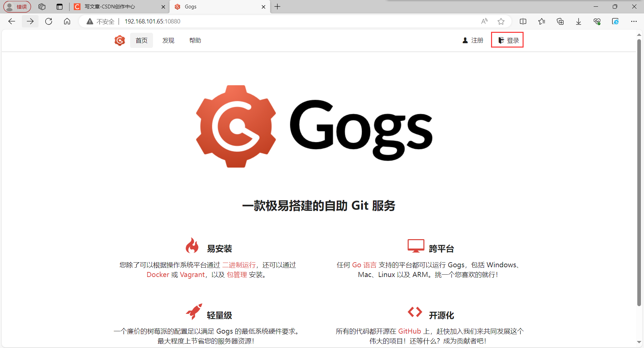This screenshot has height=348, width=644.
Task: Open the 包管理 link
Action: click(237, 275)
